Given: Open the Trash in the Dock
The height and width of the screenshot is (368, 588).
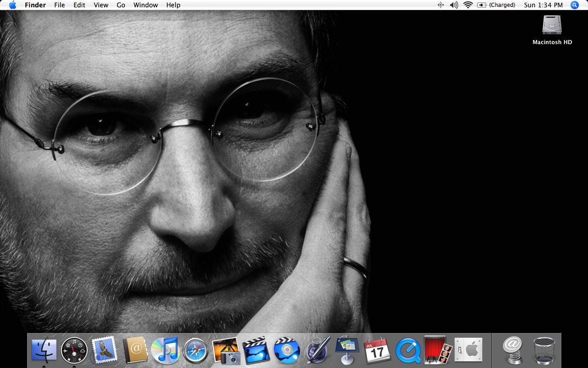Looking at the screenshot, I should point(544,351).
